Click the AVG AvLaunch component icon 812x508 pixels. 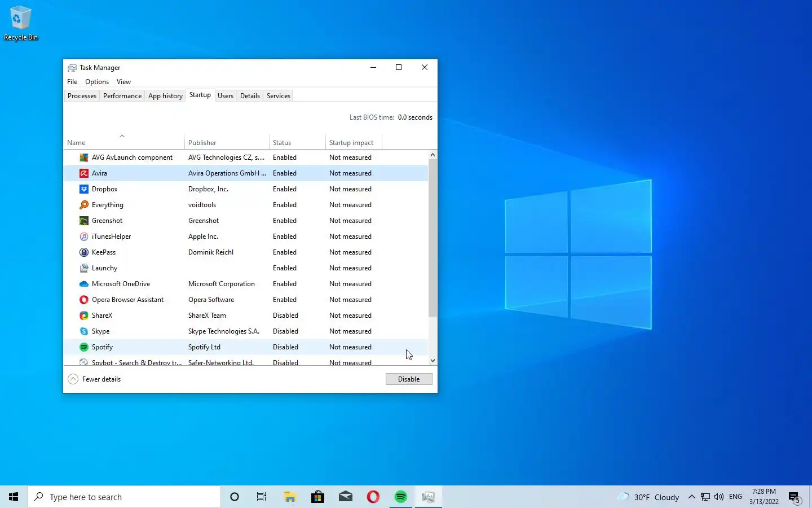pyautogui.click(x=84, y=157)
